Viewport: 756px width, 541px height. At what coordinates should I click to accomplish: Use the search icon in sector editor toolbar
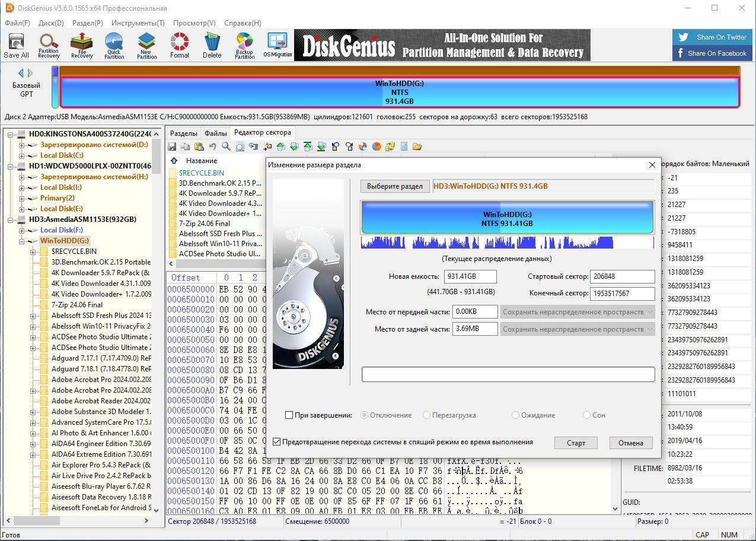[x=225, y=146]
